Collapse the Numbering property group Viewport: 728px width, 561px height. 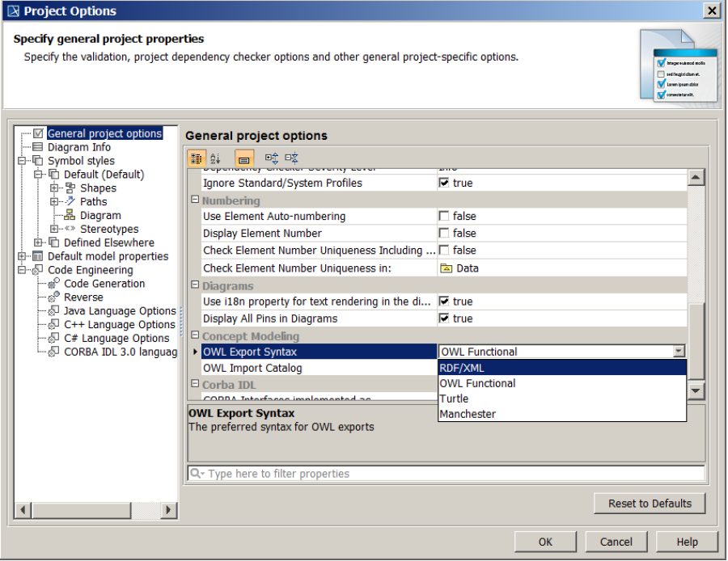tap(195, 200)
